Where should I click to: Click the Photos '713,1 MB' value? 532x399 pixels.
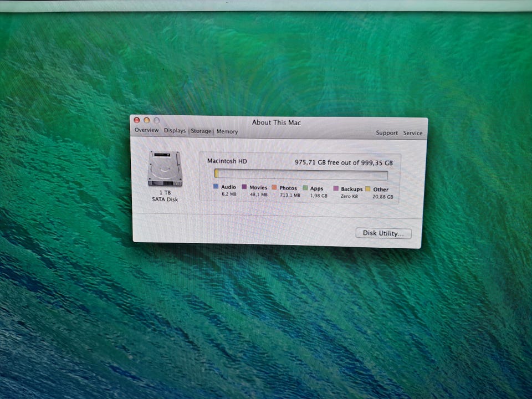pos(290,195)
